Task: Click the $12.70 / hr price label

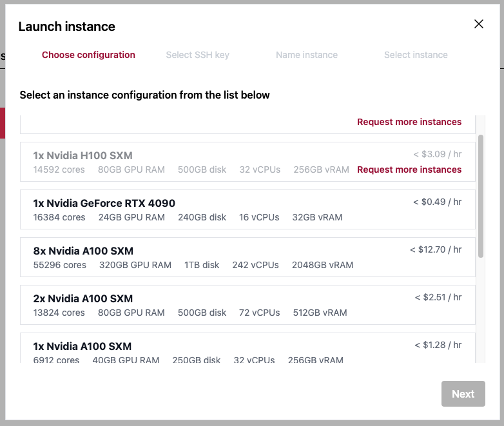Action: point(436,250)
